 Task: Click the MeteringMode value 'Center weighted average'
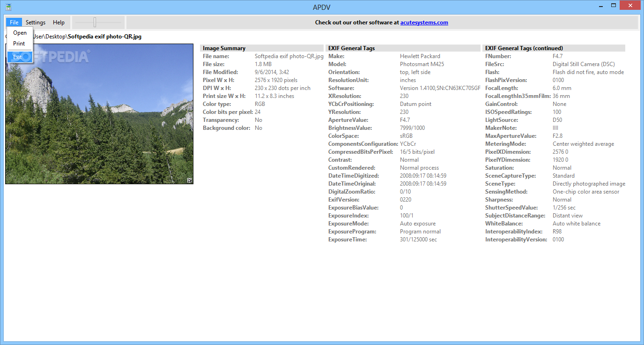coord(583,144)
